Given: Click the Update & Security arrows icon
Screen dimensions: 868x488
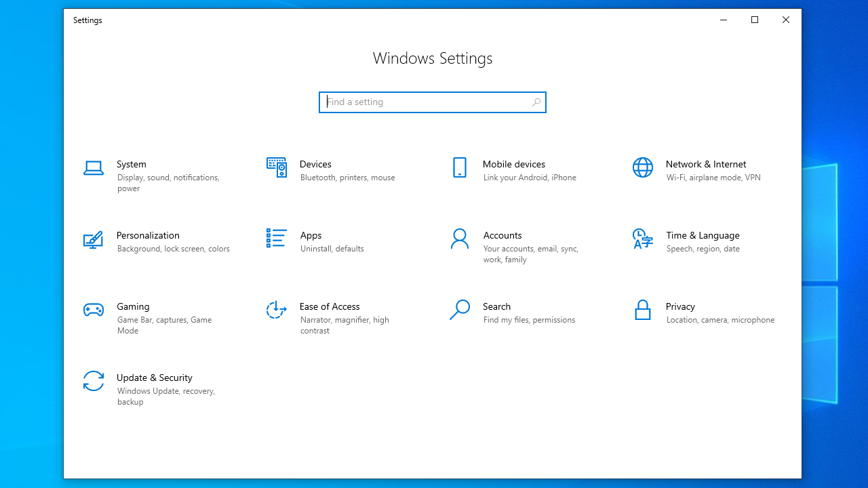Looking at the screenshot, I should coord(94,381).
